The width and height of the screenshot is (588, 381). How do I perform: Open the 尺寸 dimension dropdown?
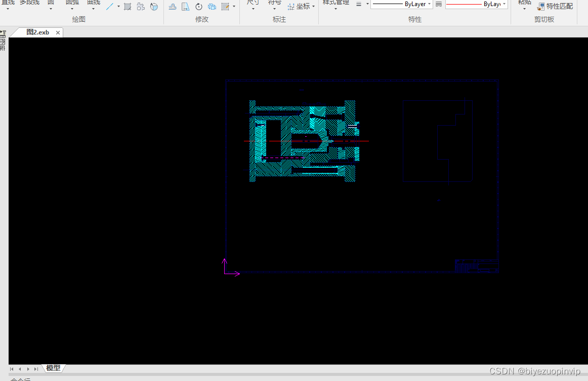(253, 9)
